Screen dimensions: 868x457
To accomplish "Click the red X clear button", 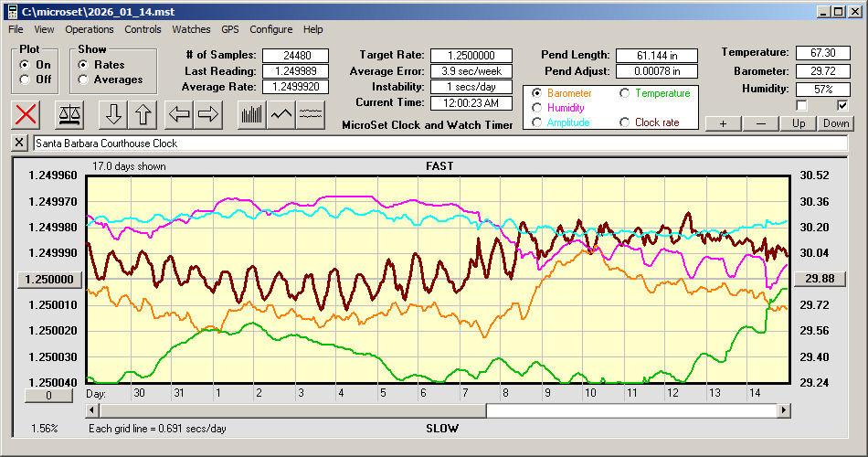I will (x=27, y=114).
